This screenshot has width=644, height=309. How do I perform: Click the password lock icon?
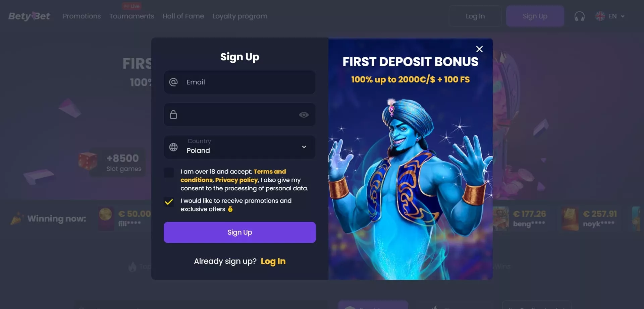tap(173, 115)
